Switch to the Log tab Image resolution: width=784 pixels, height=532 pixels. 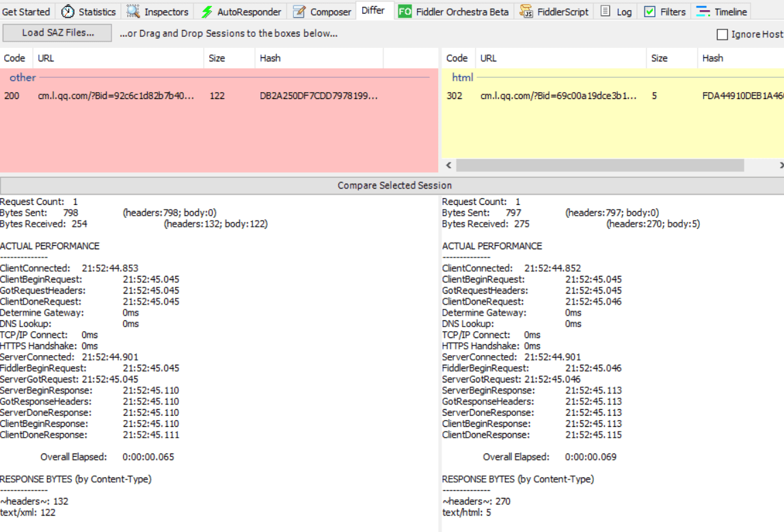[x=616, y=12]
